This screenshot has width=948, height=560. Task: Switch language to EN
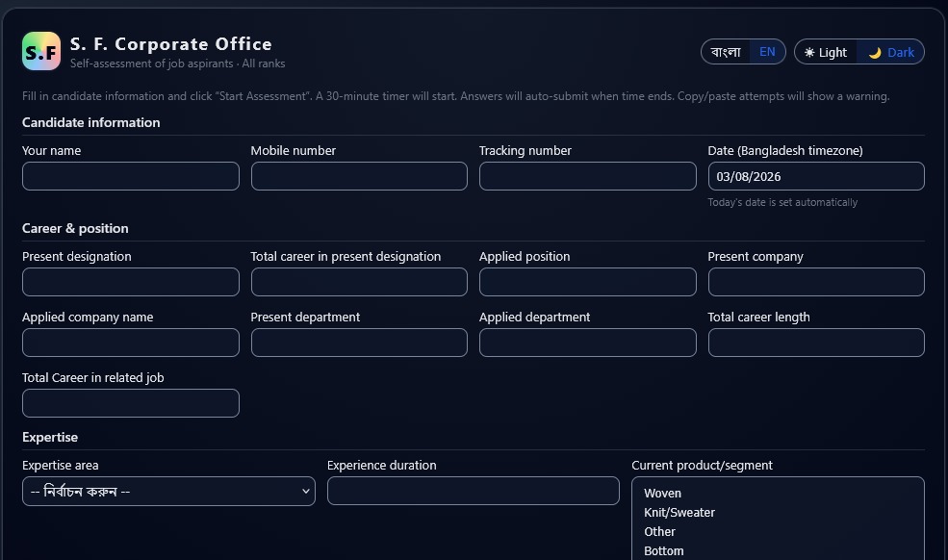coord(767,52)
